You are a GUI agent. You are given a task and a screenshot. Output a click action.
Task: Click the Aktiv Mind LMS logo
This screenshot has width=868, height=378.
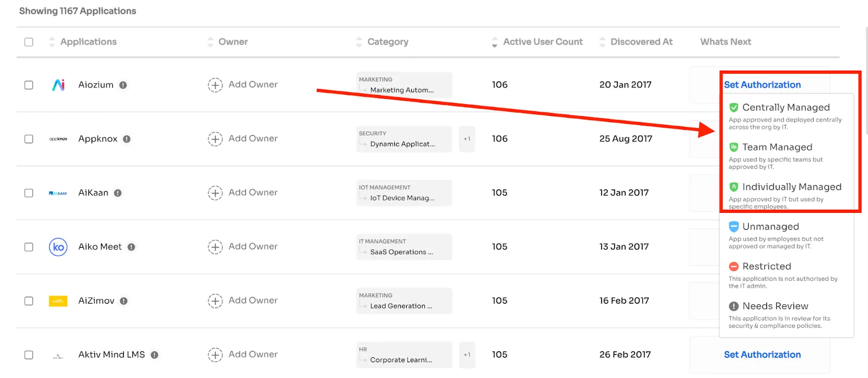tap(58, 355)
